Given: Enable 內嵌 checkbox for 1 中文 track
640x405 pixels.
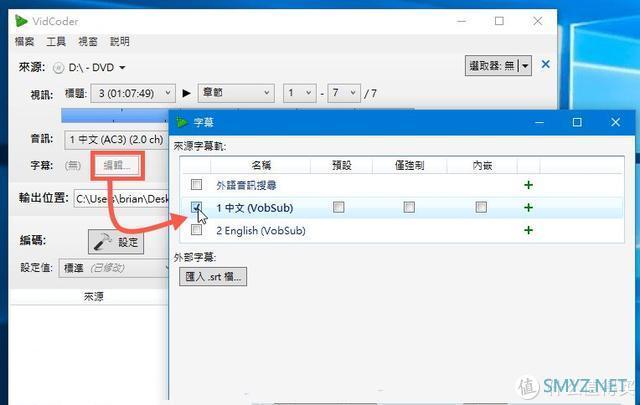Looking at the screenshot, I should tap(481, 207).
